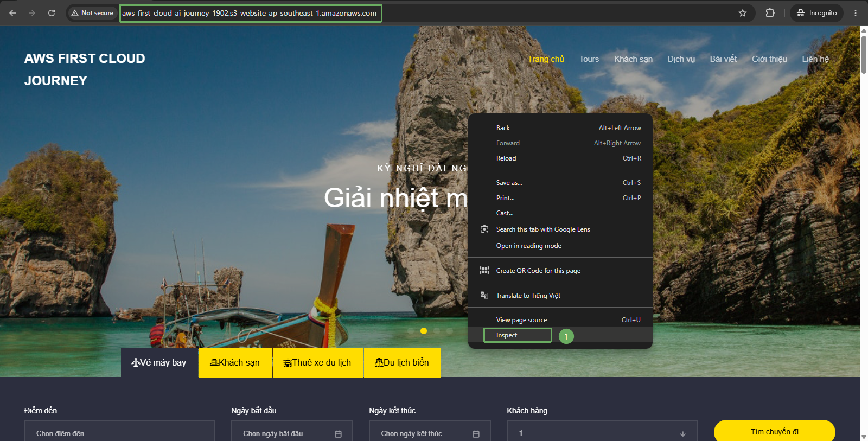868x441 pixels.
Task: Click AWS FIRST CLOUD JOURNEY logo text
Action: click(85, 69)
